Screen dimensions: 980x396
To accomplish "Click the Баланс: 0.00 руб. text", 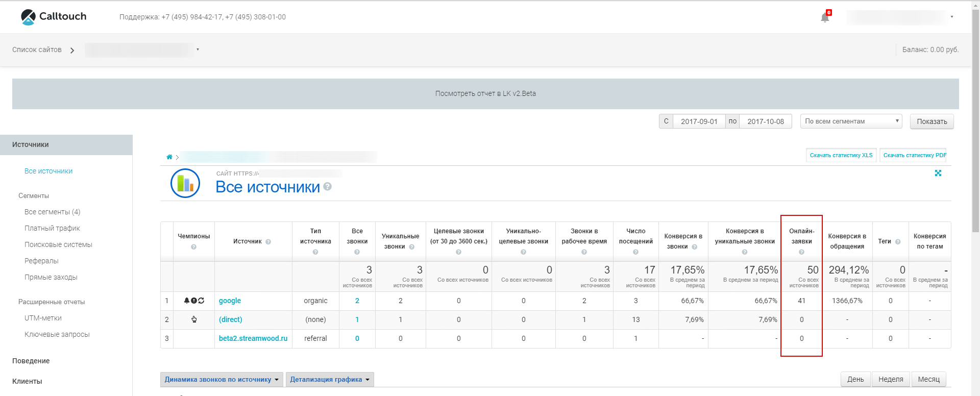I will point(930,49).
